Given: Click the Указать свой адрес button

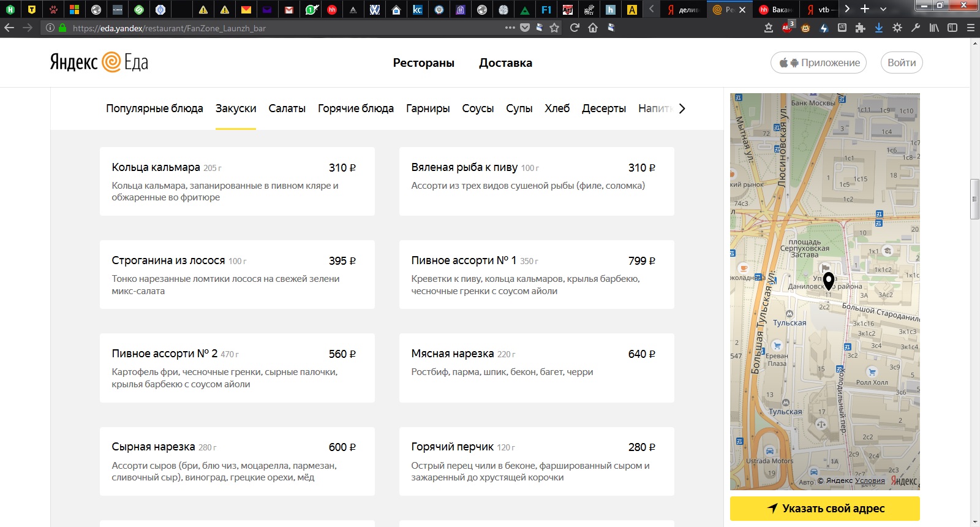Looking at the screenshot, I should pyautogui.click(x=824, y=508).
